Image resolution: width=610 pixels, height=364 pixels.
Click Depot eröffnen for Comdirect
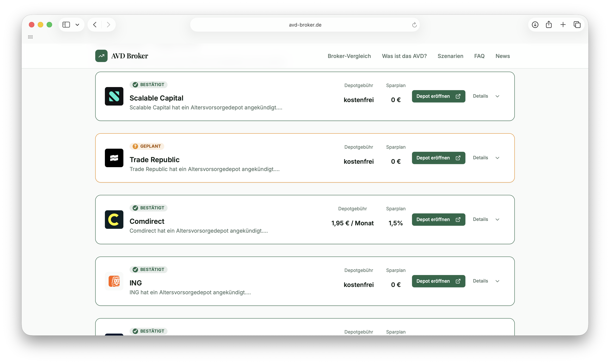click(438, 219)
